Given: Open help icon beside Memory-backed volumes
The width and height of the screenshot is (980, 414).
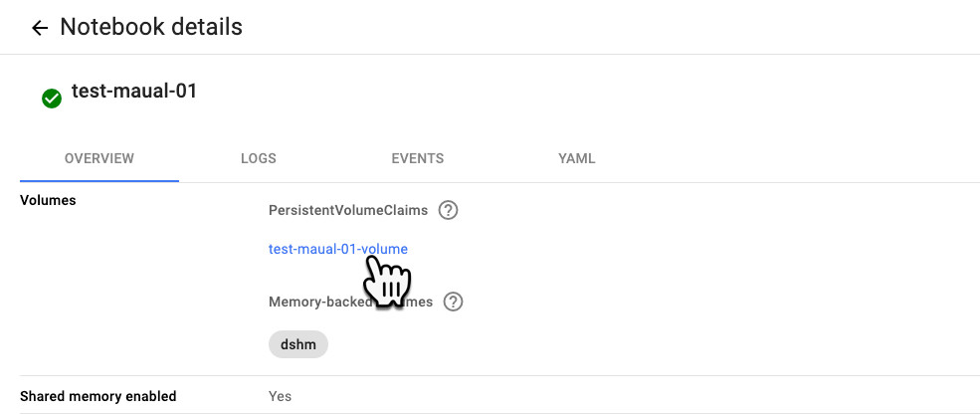Looking at the screenshot, I should coord(453,302).
